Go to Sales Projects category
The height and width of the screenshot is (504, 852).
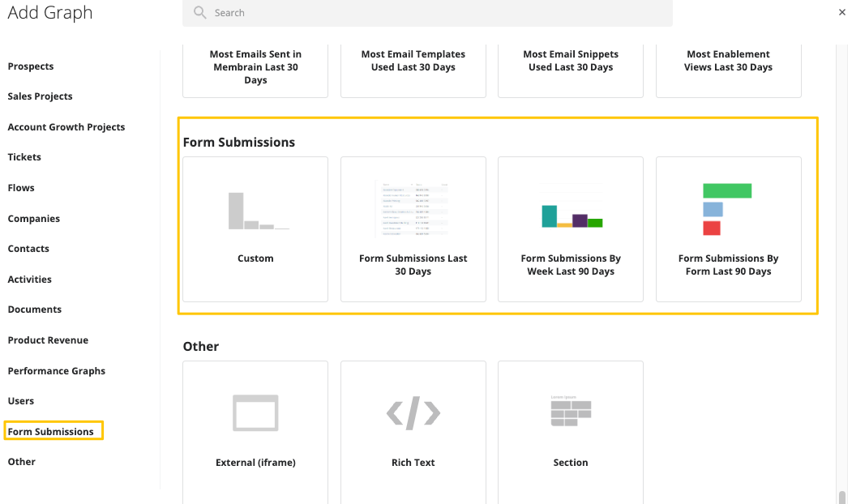[x=40, y=96]
